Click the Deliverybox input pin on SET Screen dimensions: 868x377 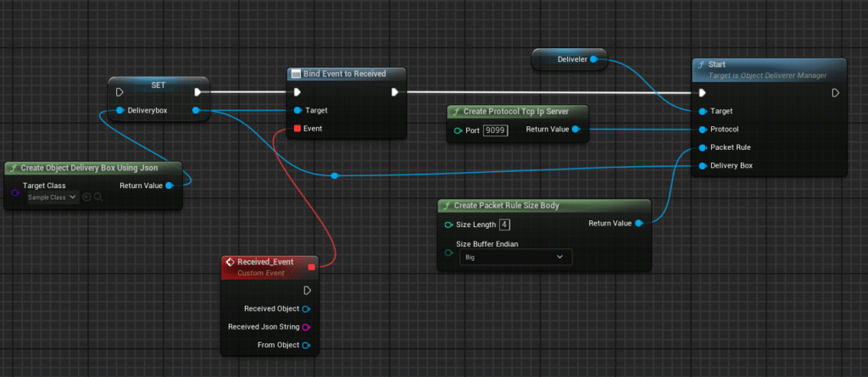point(120,110)
